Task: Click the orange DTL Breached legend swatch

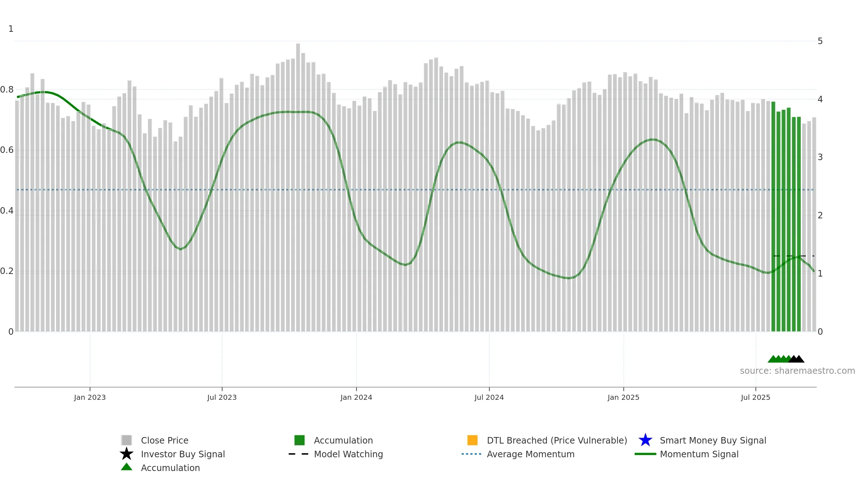Action: tap(472, 440)
